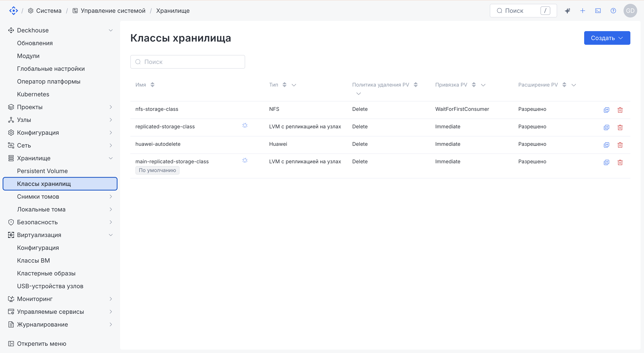Duplicate the main-replicated-storage-class row
The height and width of the screenshot is (353, 644).
point(606,162)
